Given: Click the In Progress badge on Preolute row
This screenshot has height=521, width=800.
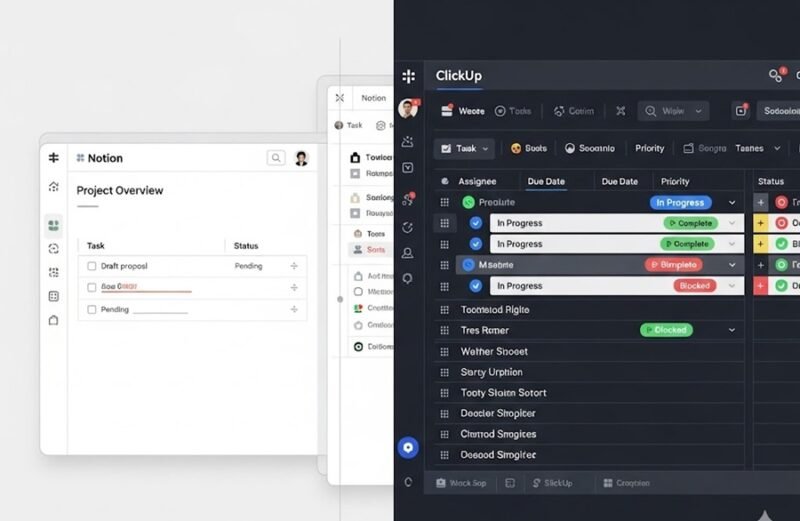Looking at the screenshot, I should [x=680, y=203].
